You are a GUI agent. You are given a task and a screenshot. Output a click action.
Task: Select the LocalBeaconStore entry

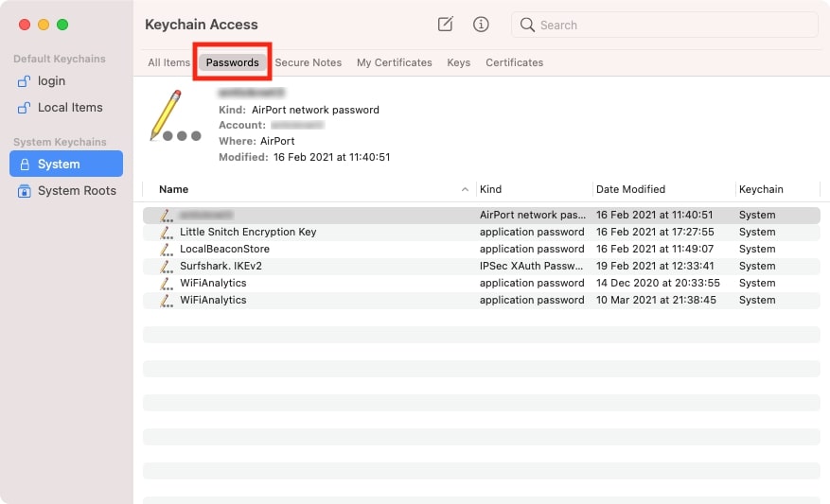click(x=481, y=249)
